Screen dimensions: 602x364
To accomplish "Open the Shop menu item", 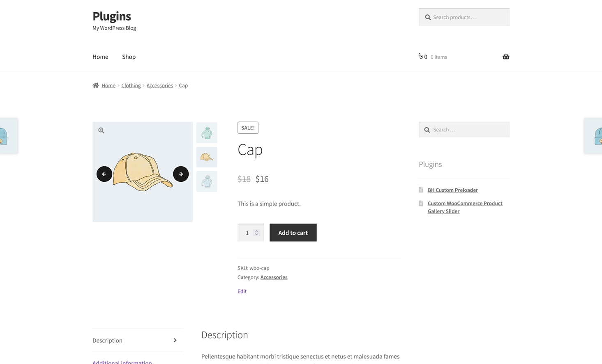I will (x=129, y=57).
